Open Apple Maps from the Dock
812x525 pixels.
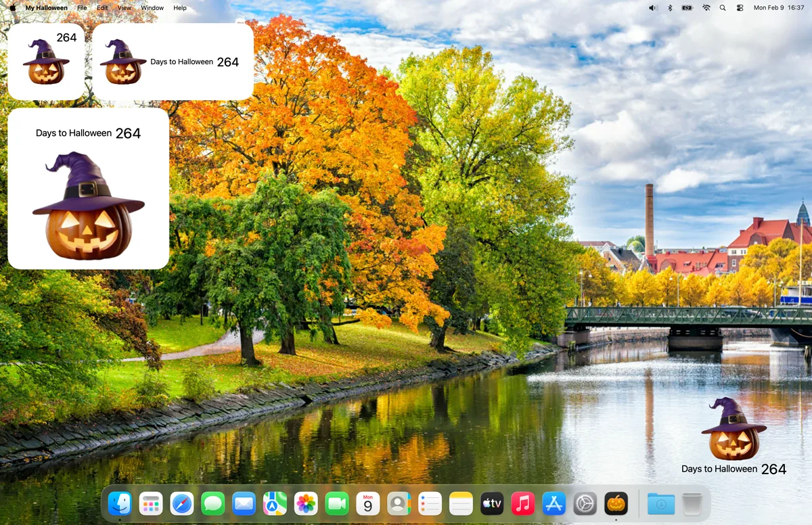[x=273, y=503]
